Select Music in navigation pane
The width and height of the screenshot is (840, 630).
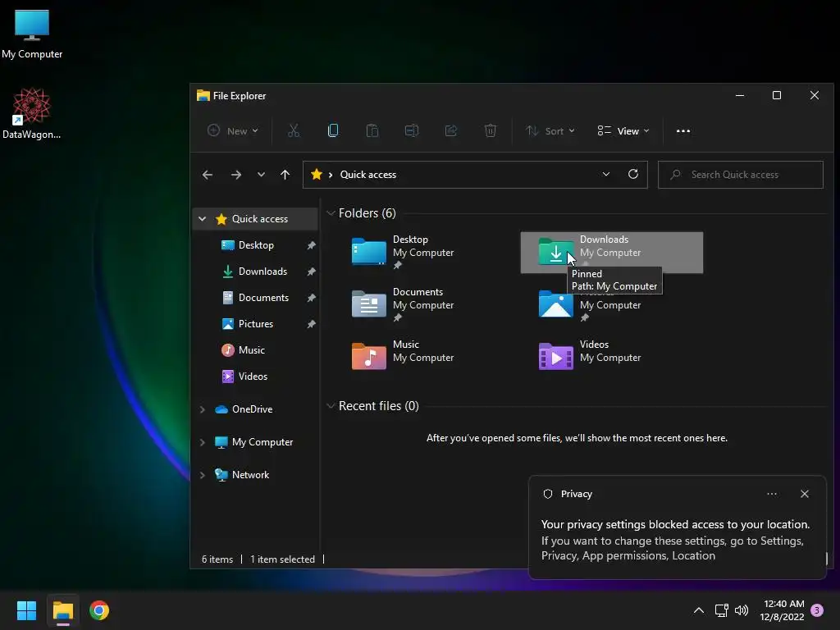tap(251, 350)
